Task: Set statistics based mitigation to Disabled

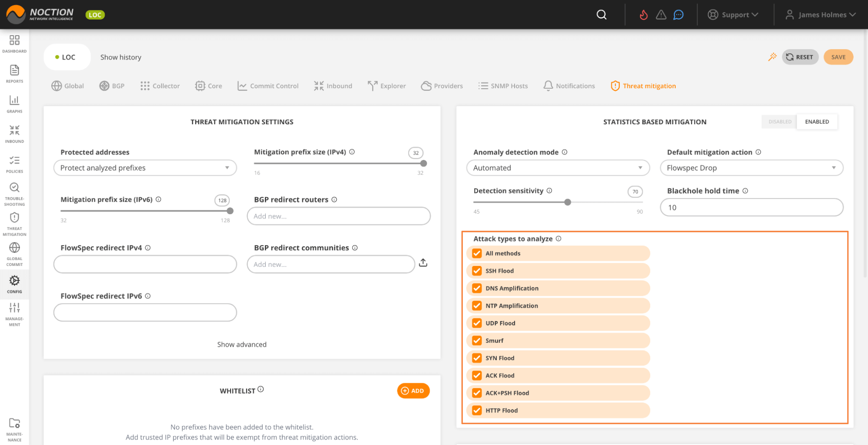Action: coord(779,122)
